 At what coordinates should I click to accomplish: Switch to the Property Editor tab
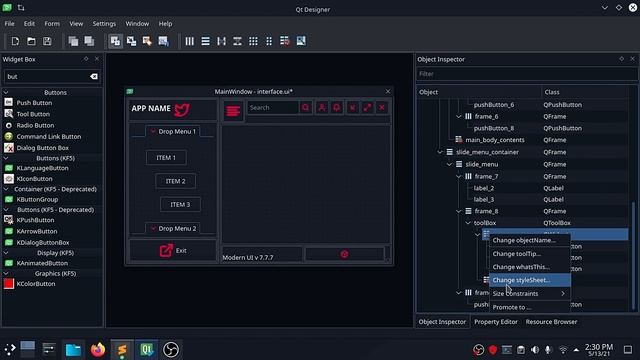[496, 322]
